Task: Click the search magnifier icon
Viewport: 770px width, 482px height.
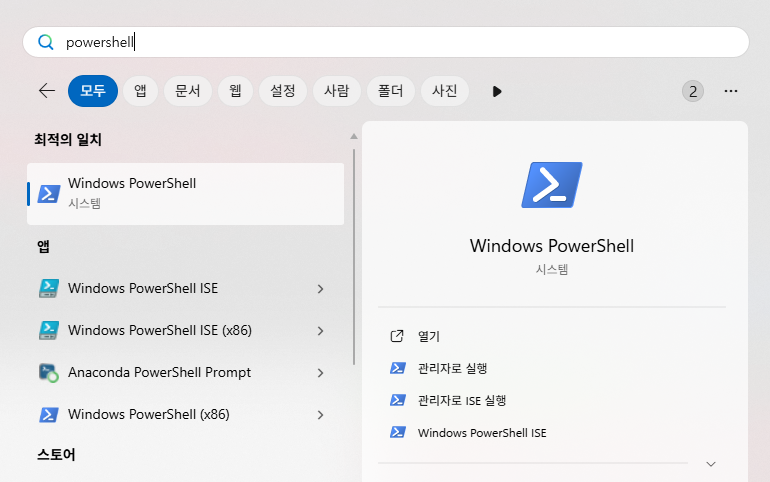Action: [46, 42]
